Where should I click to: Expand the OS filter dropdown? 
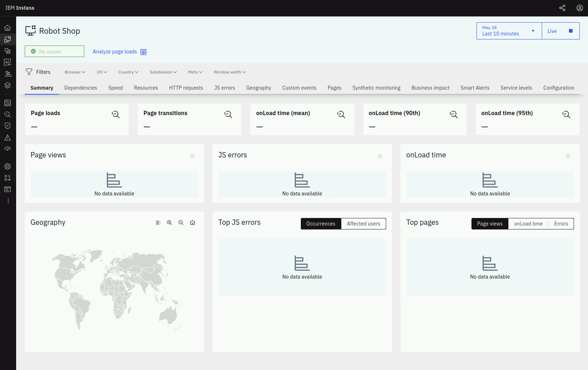(102, 72)
